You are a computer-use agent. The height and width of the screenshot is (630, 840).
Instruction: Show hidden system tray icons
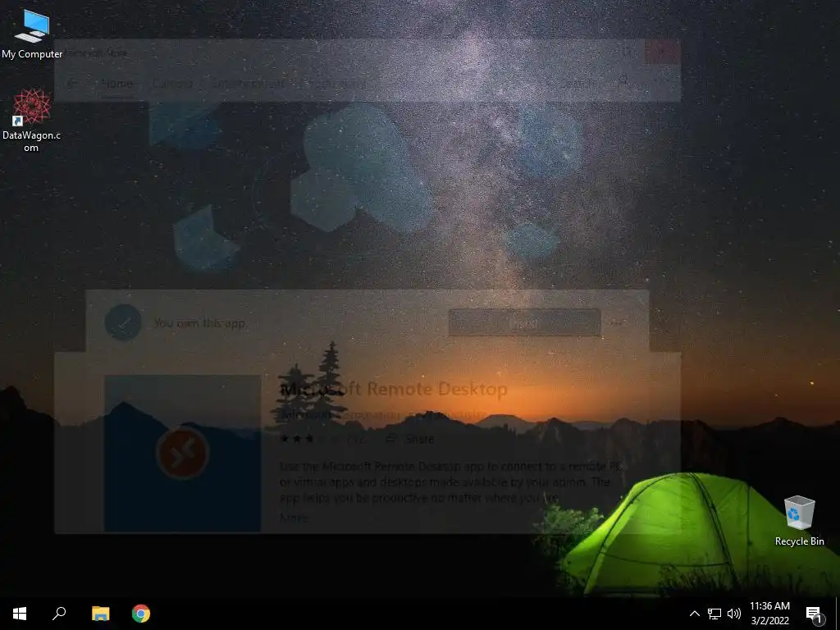[x=694, y=614]
